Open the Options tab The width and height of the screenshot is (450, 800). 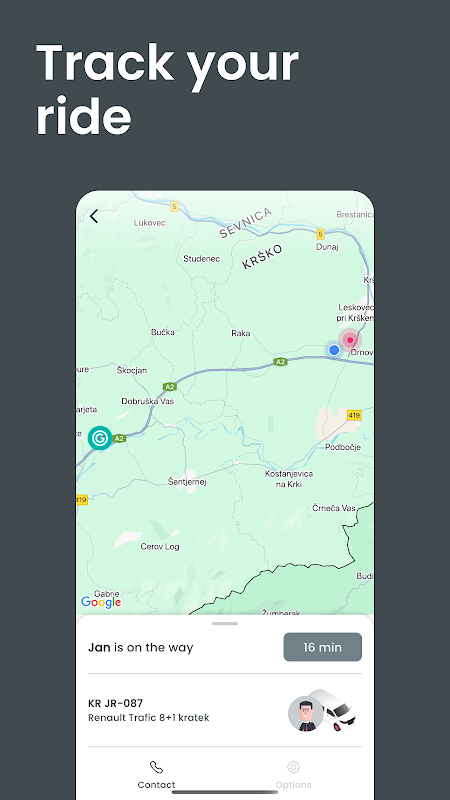coord(293,774)
